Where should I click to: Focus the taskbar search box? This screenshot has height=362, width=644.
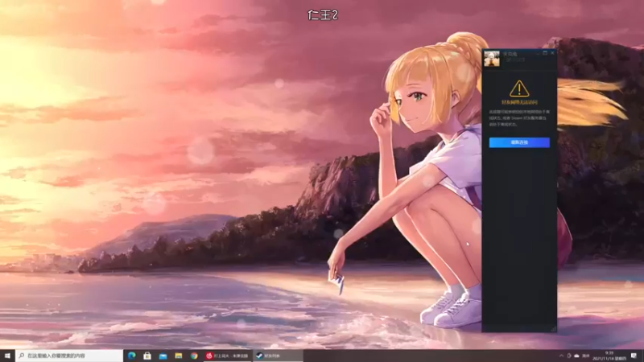[x=69, y=356]
